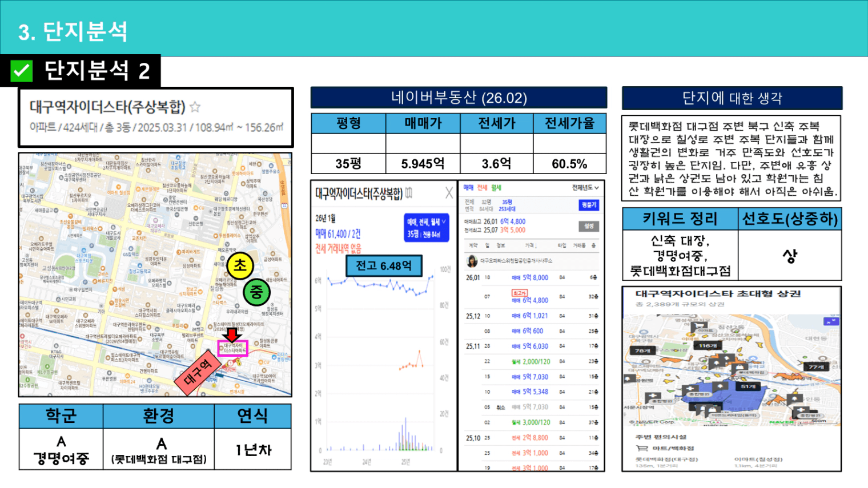Switch to the 월세 tab

click(x=496, y=188)
